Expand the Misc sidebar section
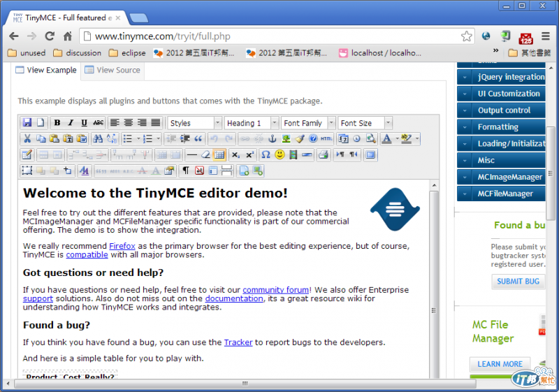 click(501, 161)
